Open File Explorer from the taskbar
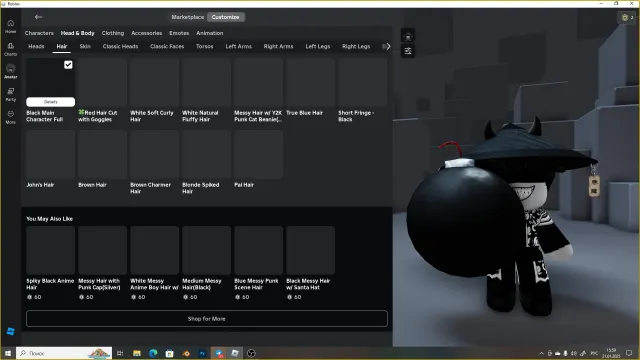Image resolution: width=640 pixels, height=360 pixels. point(137,353)
